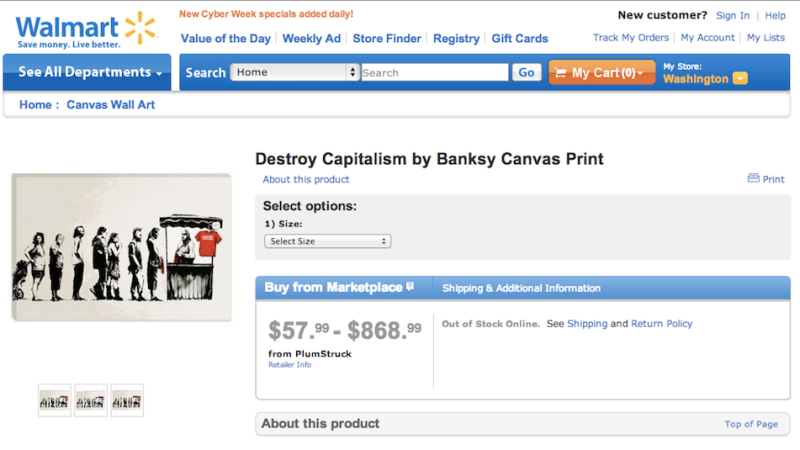Click the Marketplace help icon

point(410,287)
